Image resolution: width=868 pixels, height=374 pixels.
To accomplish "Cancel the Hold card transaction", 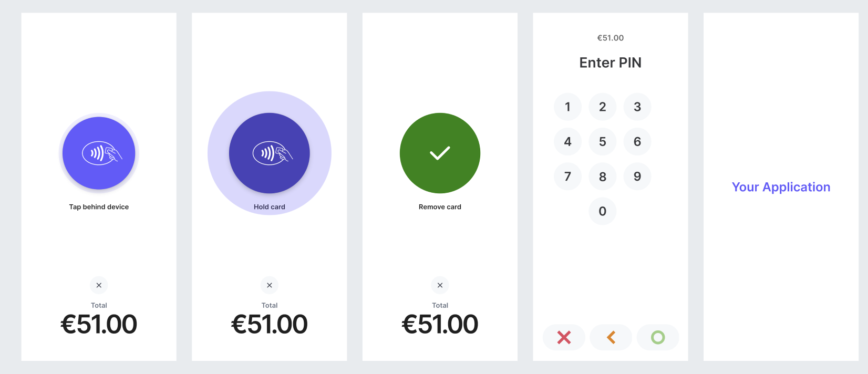I will tap(270, 285).
